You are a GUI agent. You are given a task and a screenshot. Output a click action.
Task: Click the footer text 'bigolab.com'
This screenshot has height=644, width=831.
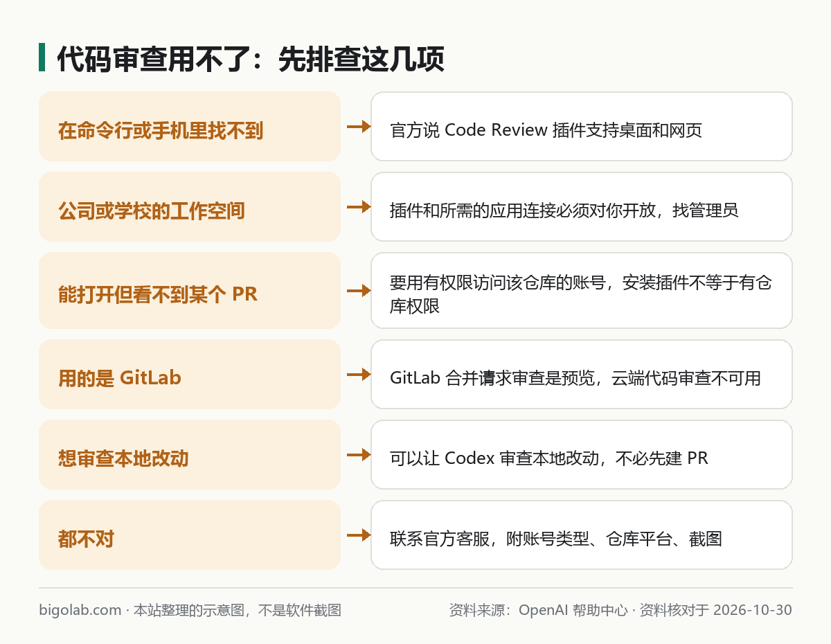[x=80, y=610]
